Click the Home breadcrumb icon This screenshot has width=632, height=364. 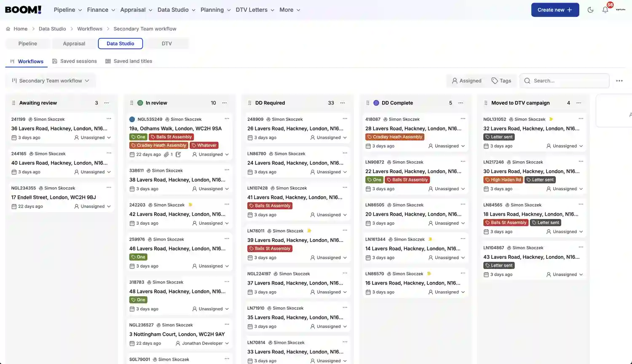click(x=8, y=29)
